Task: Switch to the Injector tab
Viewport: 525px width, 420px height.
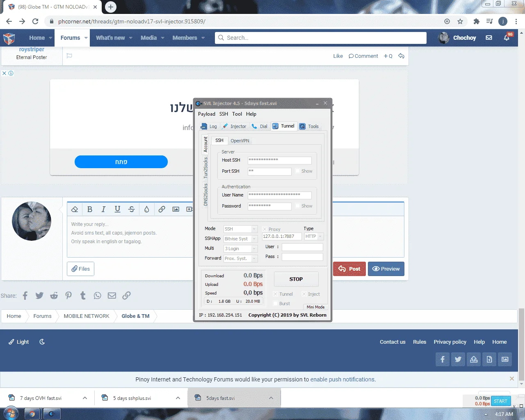Action: coord(235,126)
